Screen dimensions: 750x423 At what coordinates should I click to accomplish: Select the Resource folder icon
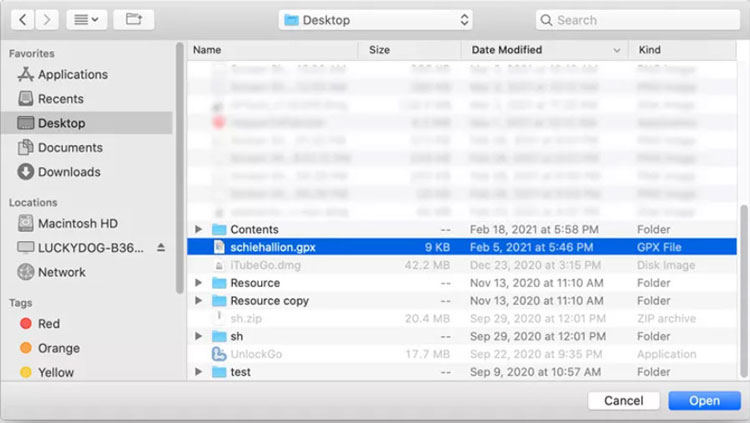tap(219, 283)
